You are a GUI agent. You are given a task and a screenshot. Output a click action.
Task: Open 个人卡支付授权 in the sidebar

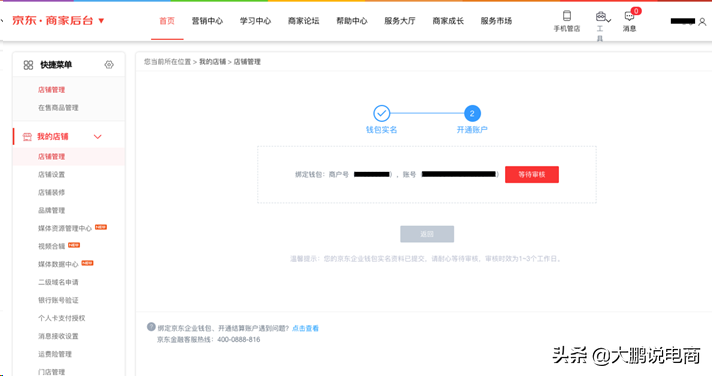tap(62, 318)
